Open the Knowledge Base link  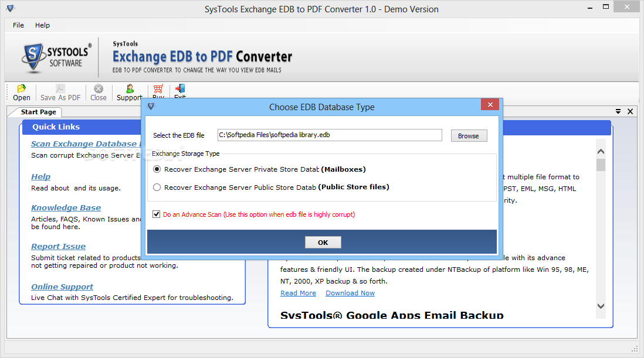pos(66,208)
